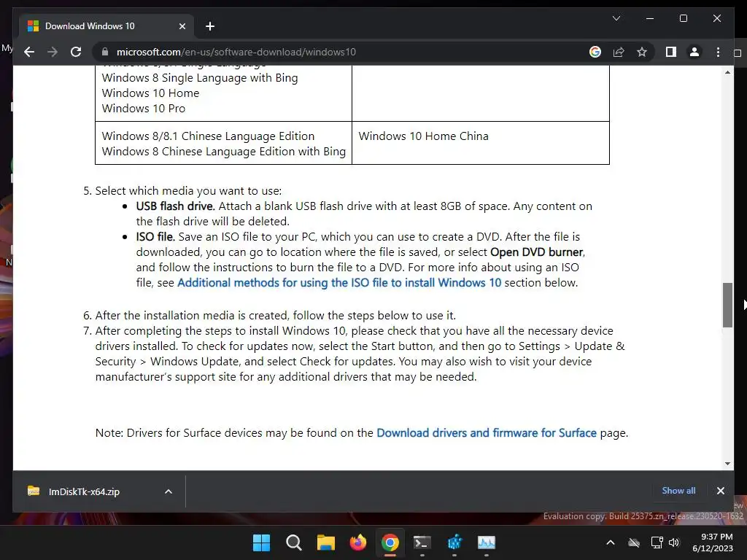Click 'Windows 10 Home China' table cell
Viewport: 747px width, 560px height.
point(480,143)
